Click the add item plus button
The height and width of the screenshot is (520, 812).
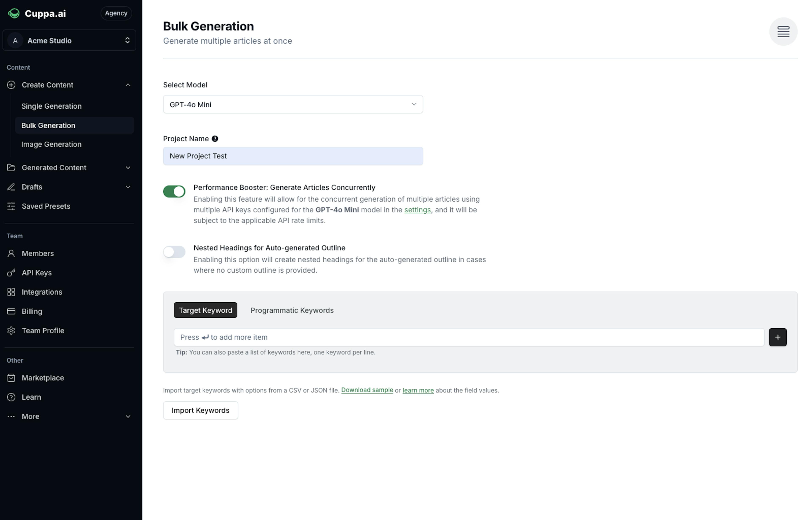[x=778, y=337]
